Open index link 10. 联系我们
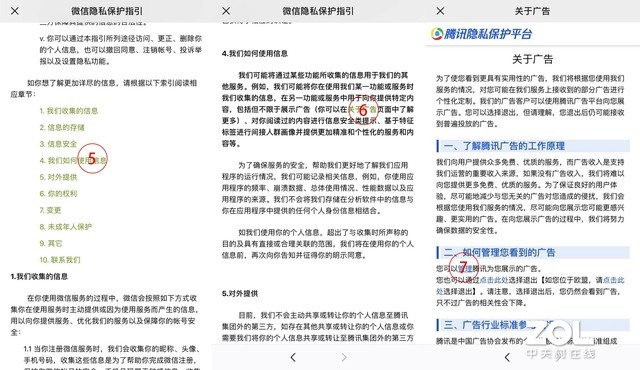Image resolution: width=640 pixels, height=370 pixels. pyautogui.click(x=60, y=260)
